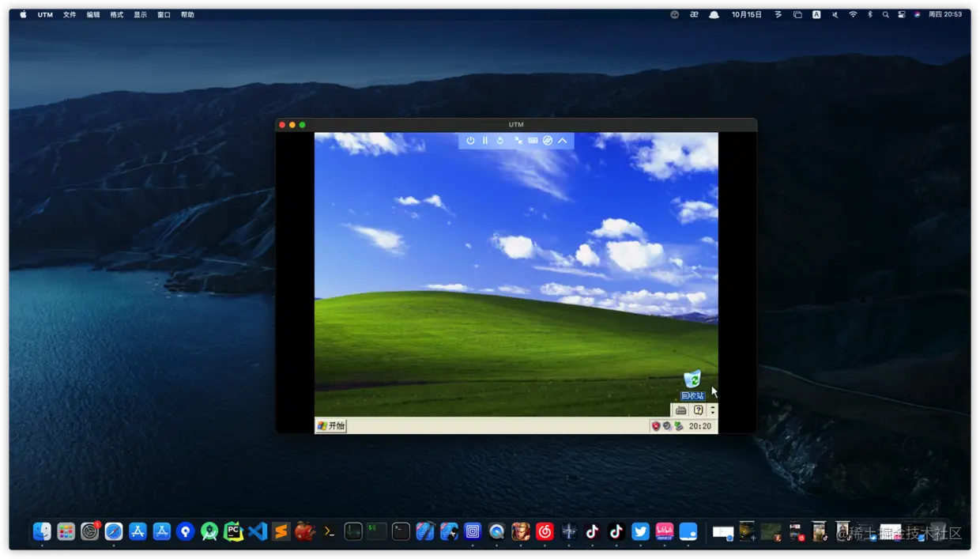
Task: Open Finder from the Dock
Action: tap(42, 531)
